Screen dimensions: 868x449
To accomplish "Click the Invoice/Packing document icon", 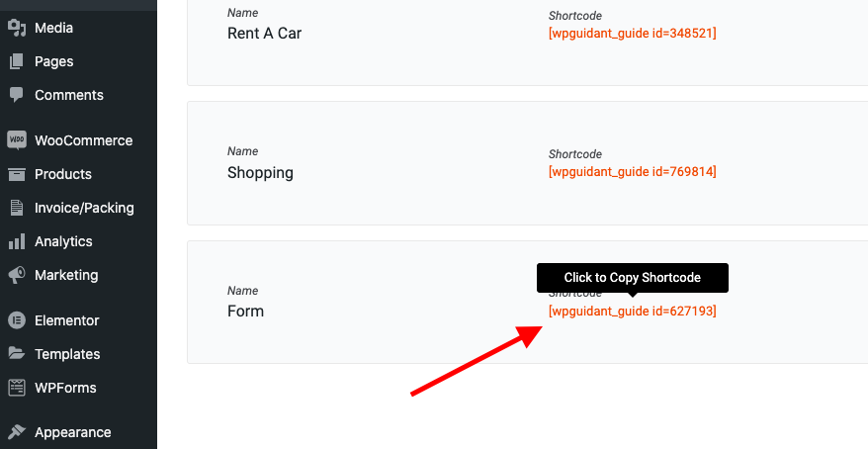I will [16, 208].
